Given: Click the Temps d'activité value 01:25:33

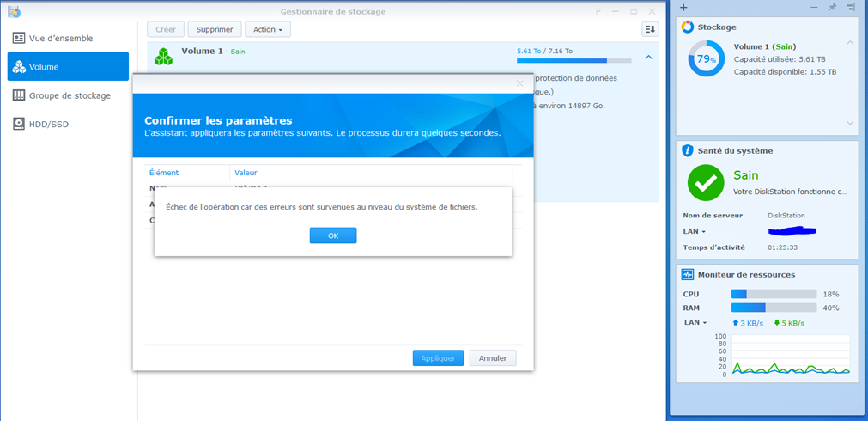Looking at the screenshot, I should 783,247.
